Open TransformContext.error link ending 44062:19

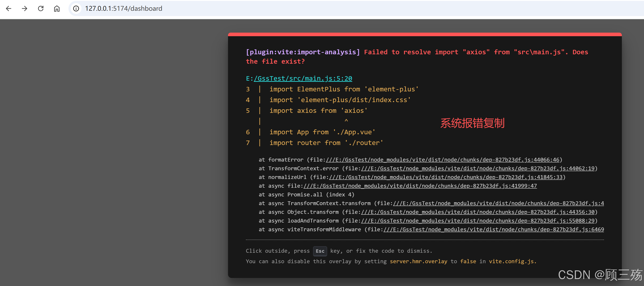tap(478, 168)
